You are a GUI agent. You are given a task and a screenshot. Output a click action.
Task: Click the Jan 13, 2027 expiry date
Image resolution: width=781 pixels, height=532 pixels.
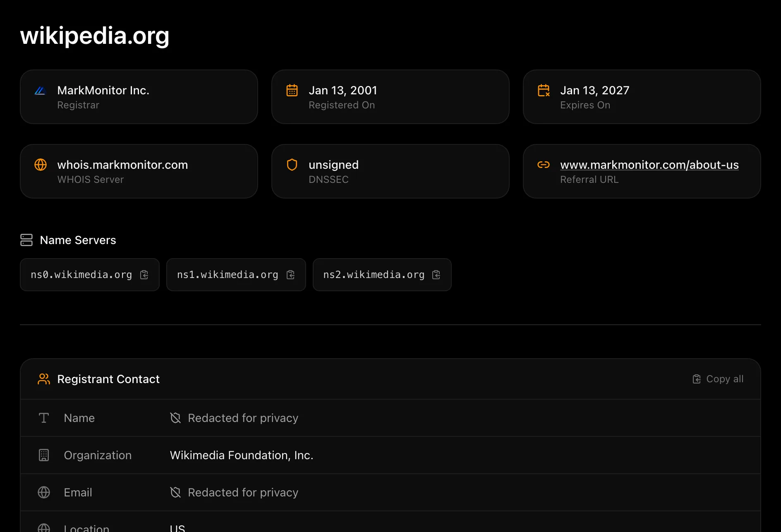[x=595, y=90]
